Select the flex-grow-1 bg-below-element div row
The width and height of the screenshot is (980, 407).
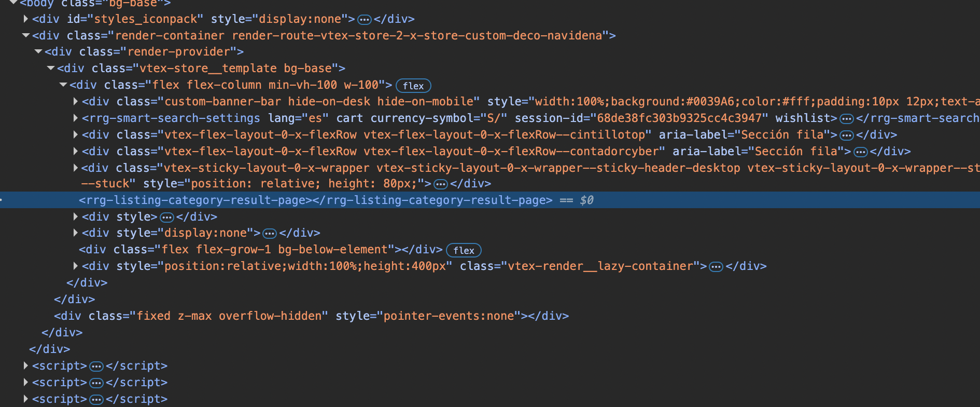pos(490,250)
